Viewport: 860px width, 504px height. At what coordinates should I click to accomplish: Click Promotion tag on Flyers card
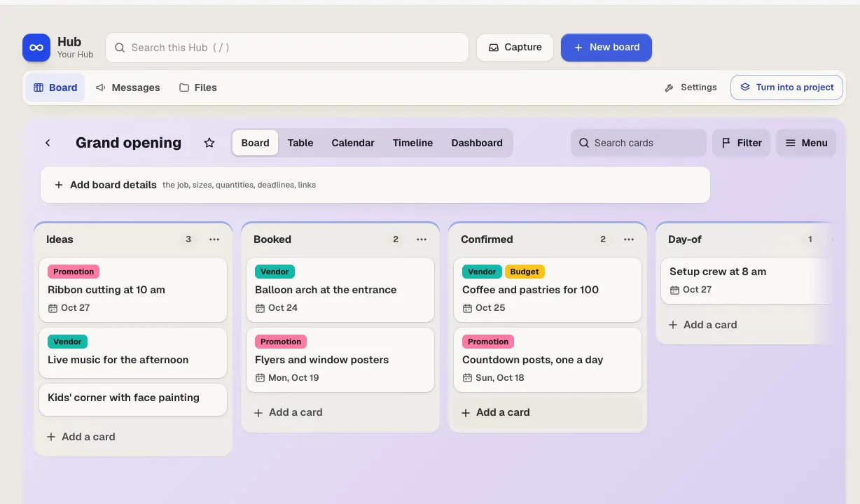tap(281, 342)
